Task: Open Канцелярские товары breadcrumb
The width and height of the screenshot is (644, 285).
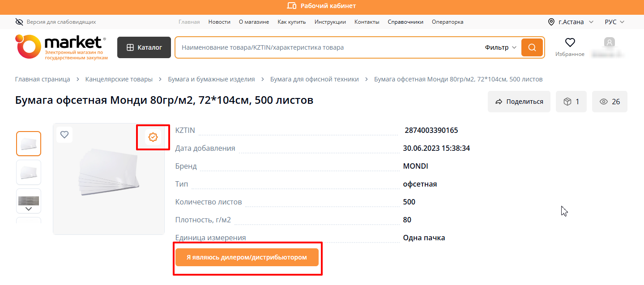Action: [119, 79]
